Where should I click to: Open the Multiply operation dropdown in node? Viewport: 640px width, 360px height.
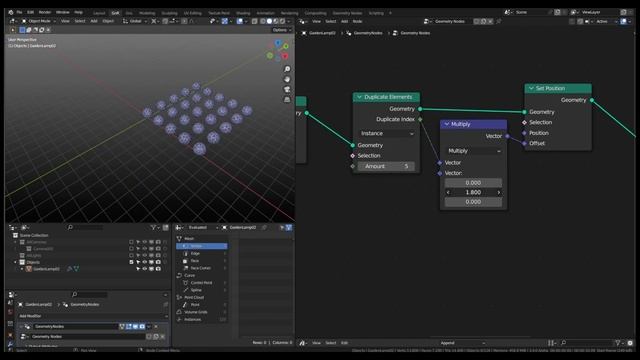tap(473, 151)
